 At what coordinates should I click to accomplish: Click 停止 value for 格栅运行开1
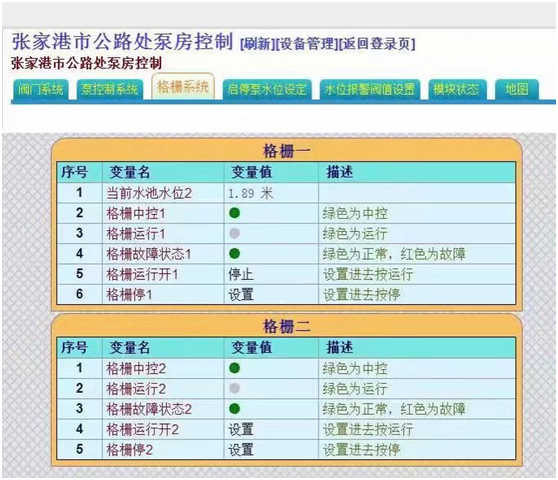[241, 274]
